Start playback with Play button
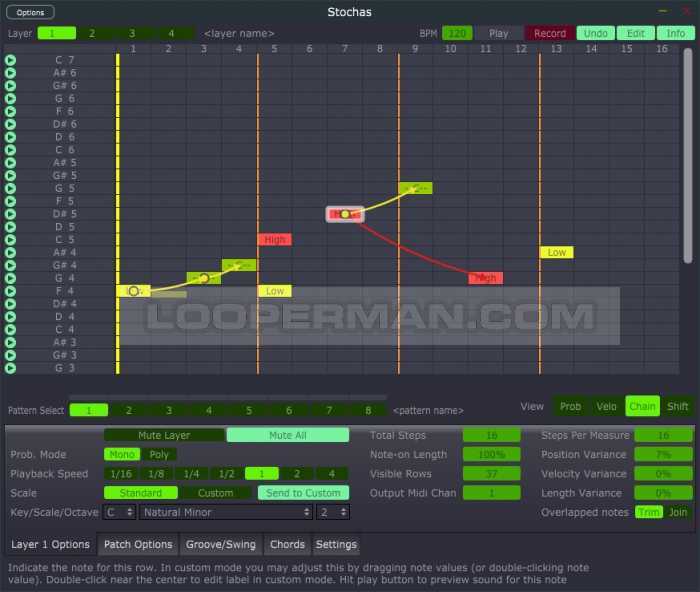This screenshot has height=592, width=700. pos(498,33)
